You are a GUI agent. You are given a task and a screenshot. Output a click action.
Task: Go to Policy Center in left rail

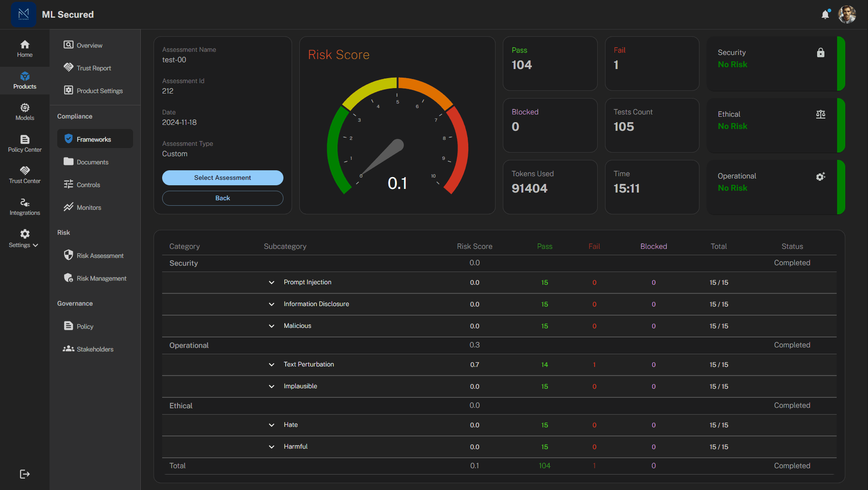25,144
